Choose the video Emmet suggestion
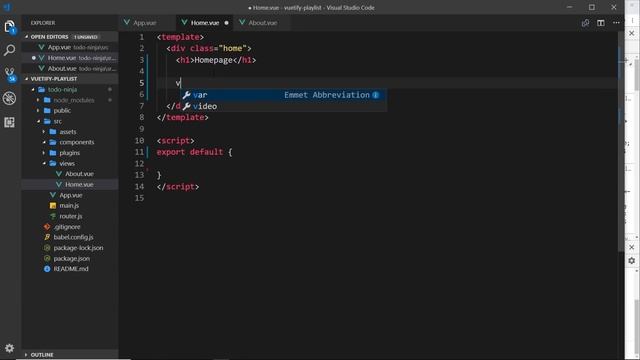 [284, 106]
